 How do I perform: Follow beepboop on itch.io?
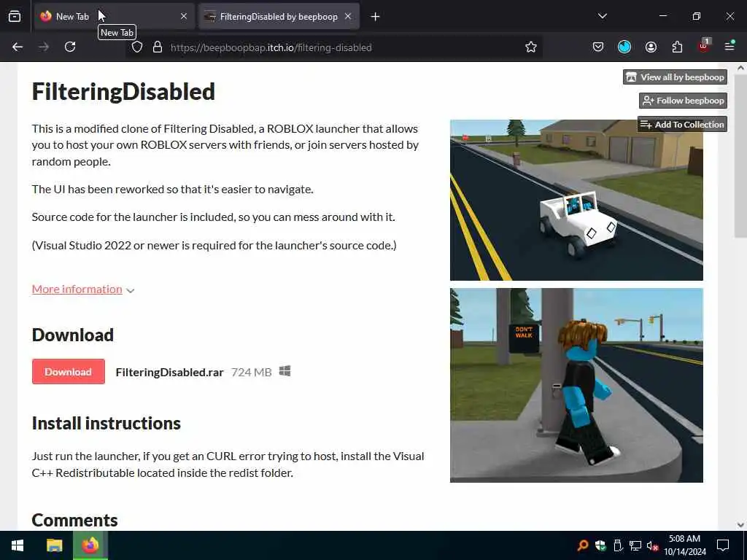point(683,101)
